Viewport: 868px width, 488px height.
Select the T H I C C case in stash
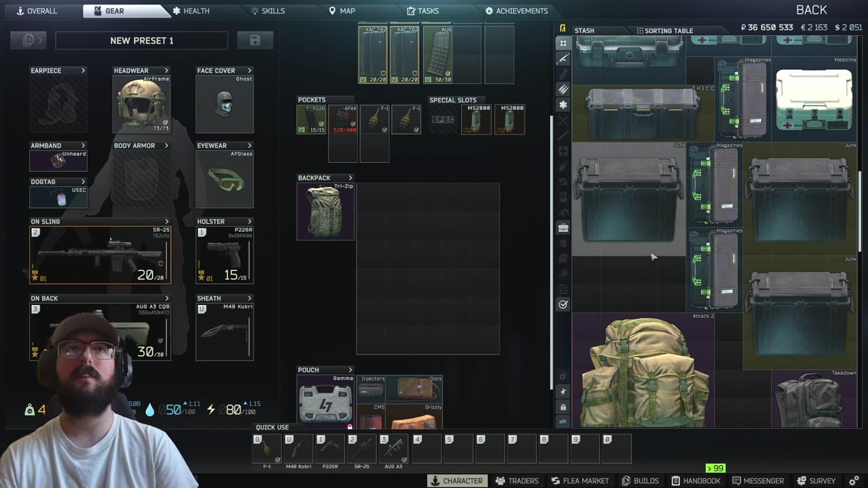pos(643,113)
